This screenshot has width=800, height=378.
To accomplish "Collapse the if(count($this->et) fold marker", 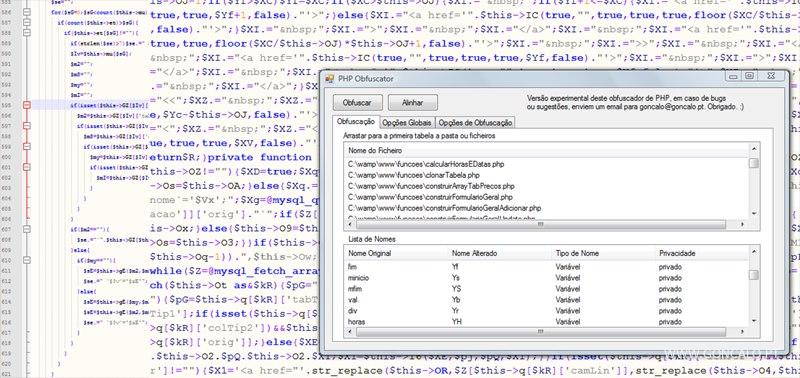I will click(x=27, y=22).
